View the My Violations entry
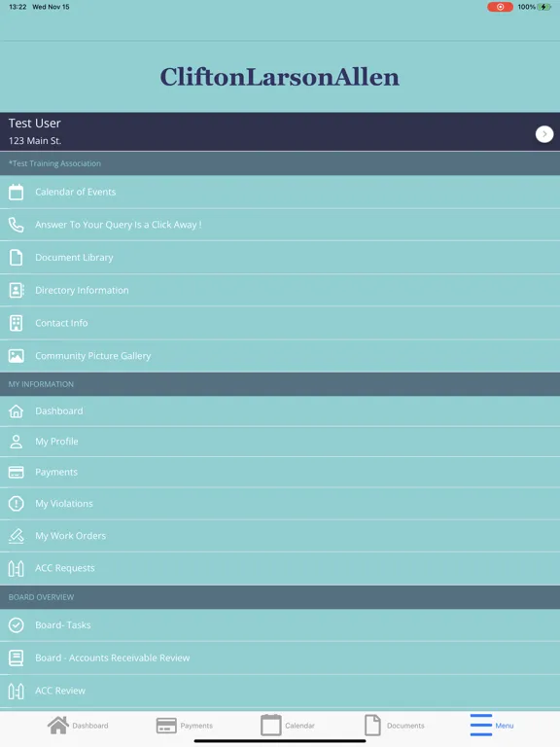Viewport: 560px width, 747px height. pyautogui.click(x=280, y=504)
